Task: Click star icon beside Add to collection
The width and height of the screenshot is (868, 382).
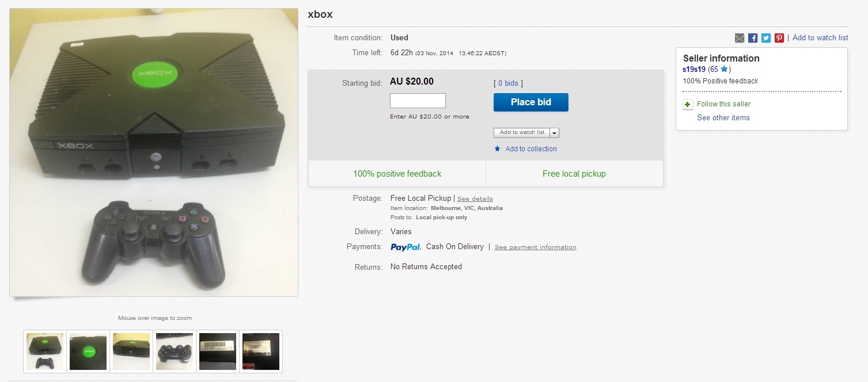Action: pos(498,148)
